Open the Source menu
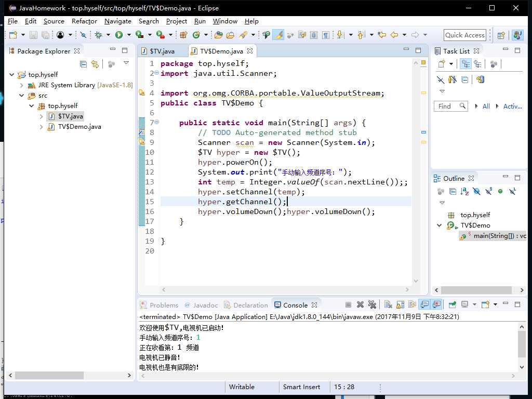The width and height of the screenshot is (532, 399). (54, 21)
